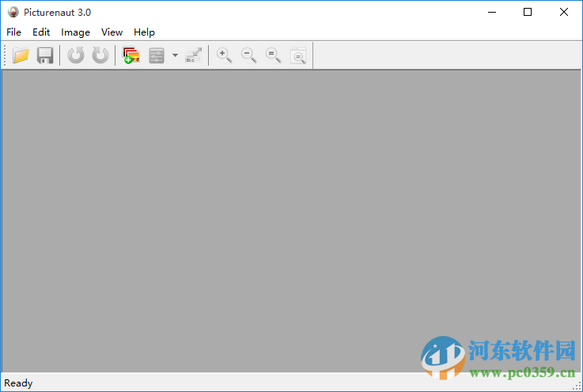Close the Picturenaut window
This screenshot has width=583, height=392.
[564, 13]
